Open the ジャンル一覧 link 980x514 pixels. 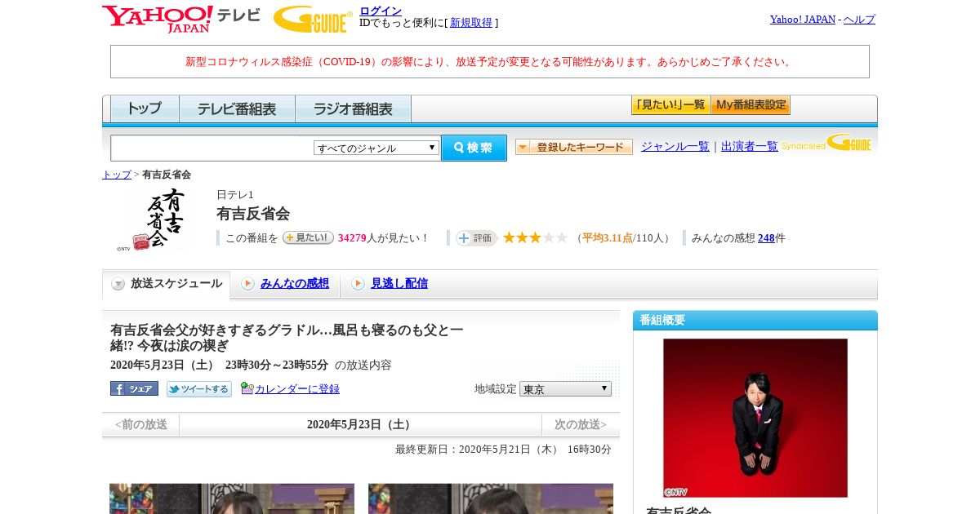pos(675,147)
